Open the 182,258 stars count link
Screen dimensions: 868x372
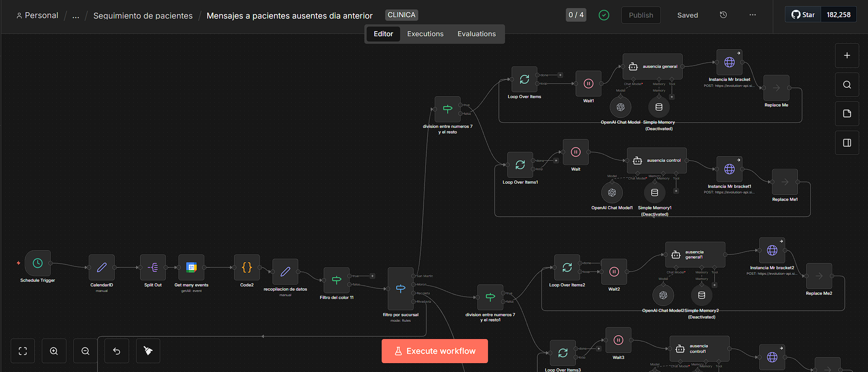[x=839, y=15]
